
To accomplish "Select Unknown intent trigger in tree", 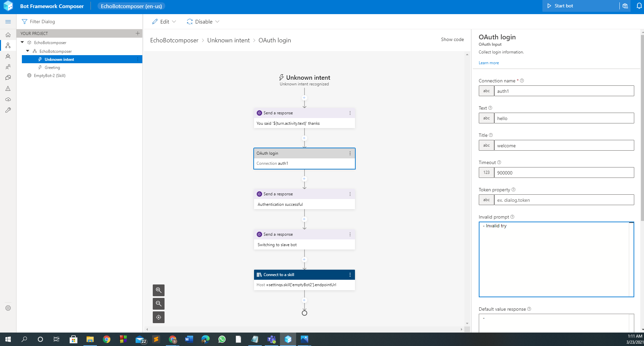I will 82,59.
